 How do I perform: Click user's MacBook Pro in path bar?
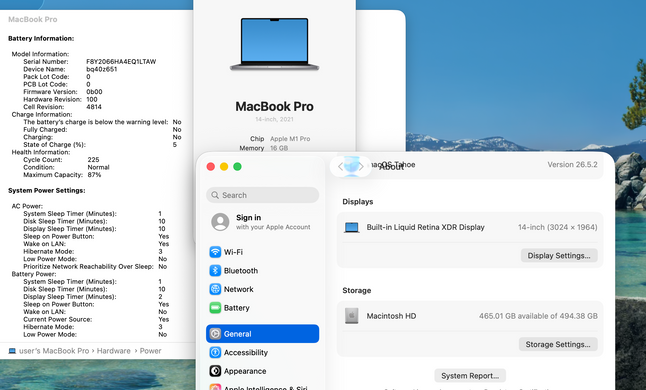pos(54,351)
